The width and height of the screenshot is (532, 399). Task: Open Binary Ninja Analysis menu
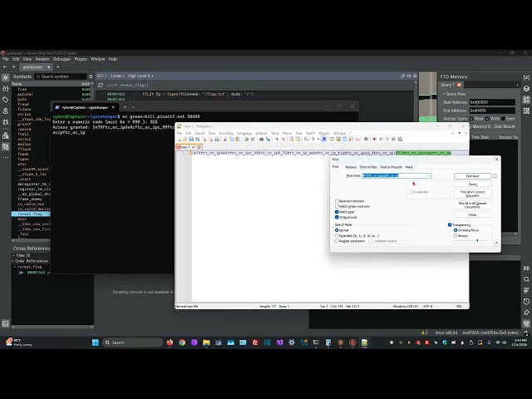42,59
